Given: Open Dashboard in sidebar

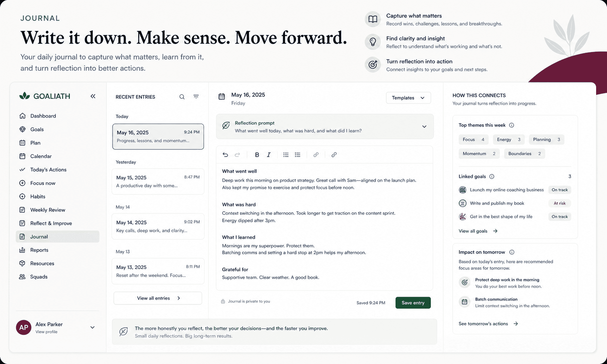Looking at the screenshot, I should (x=57, y=116).
